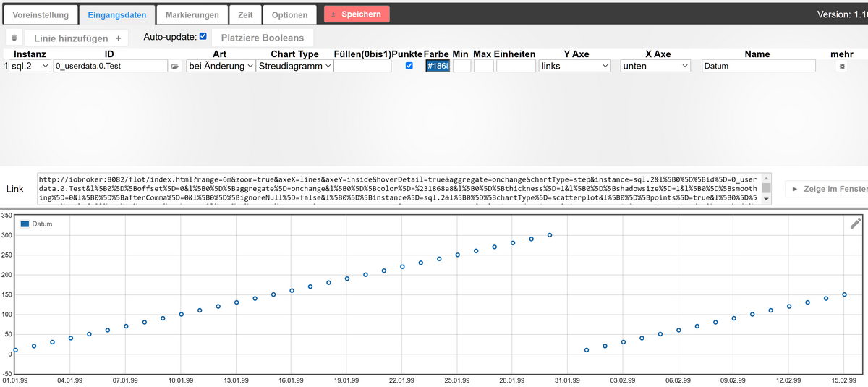Image resolution: width=868 pixels, height=387 pixels.
Task: Click the red Speichern button
Action: point(357,14)
